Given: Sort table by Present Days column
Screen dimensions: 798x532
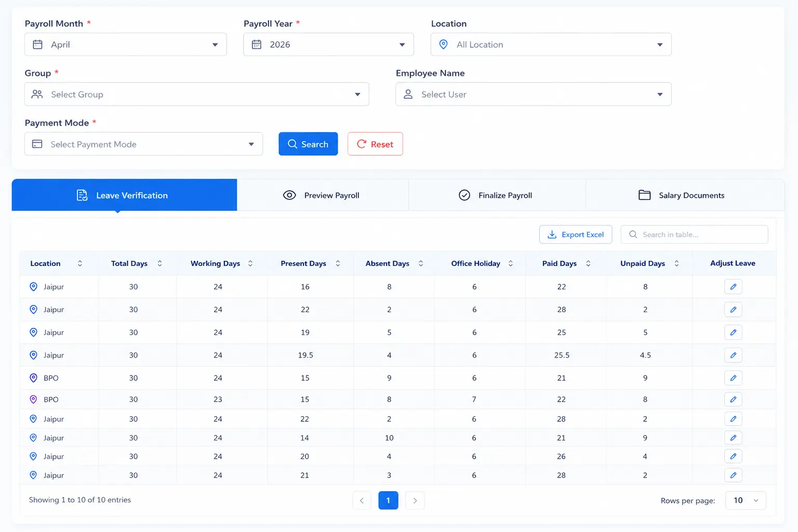Looking at the screenshot, I should (x=338, y=263).
